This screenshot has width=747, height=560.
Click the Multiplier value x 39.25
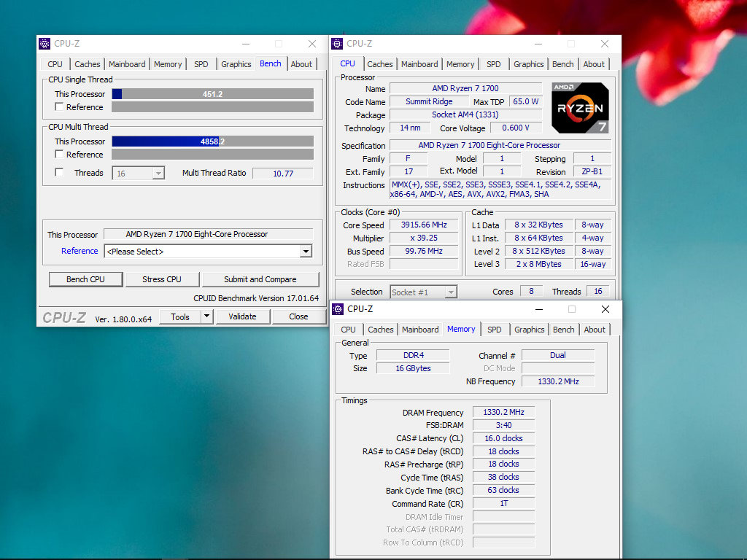(424, 238)
